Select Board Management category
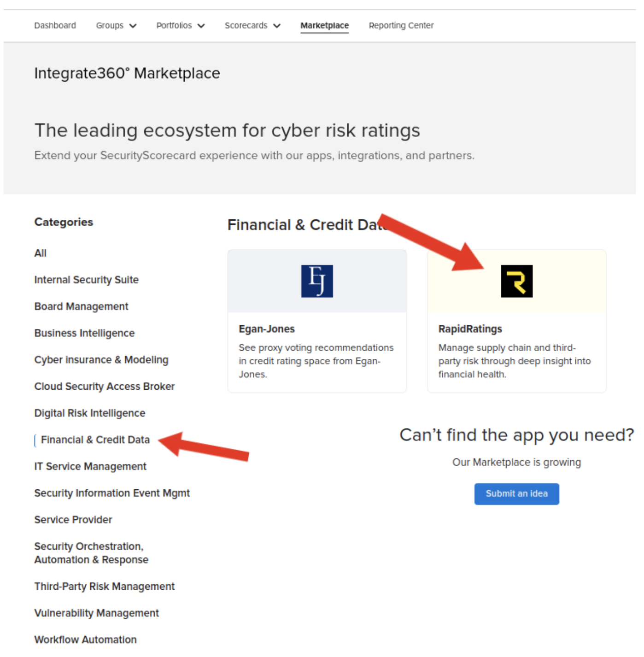 81,306
